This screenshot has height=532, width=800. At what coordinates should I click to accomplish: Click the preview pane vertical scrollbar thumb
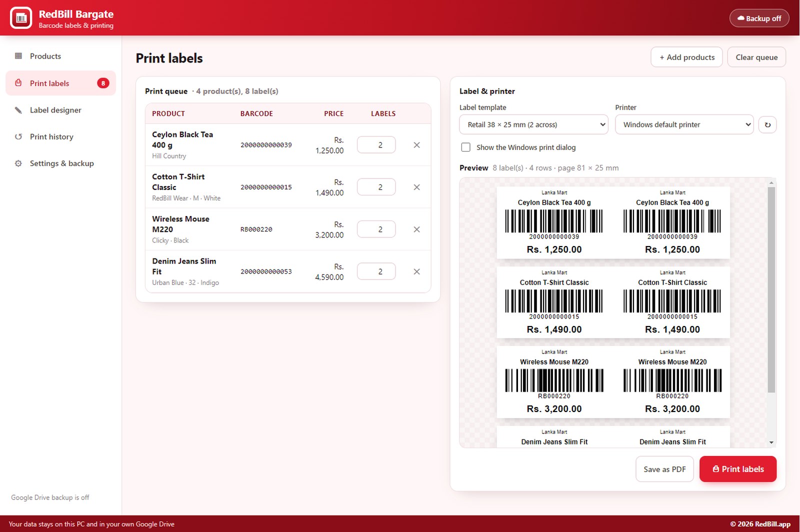point(771,290)
